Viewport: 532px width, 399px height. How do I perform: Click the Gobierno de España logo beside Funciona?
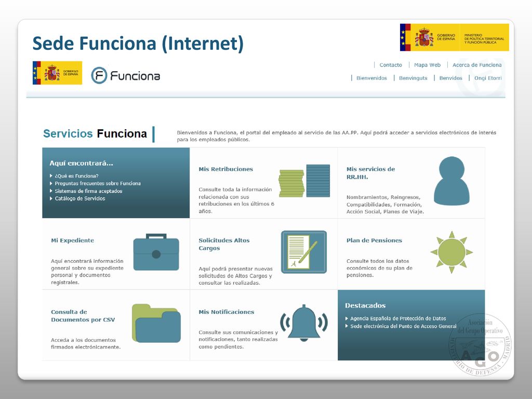[57, 73]
